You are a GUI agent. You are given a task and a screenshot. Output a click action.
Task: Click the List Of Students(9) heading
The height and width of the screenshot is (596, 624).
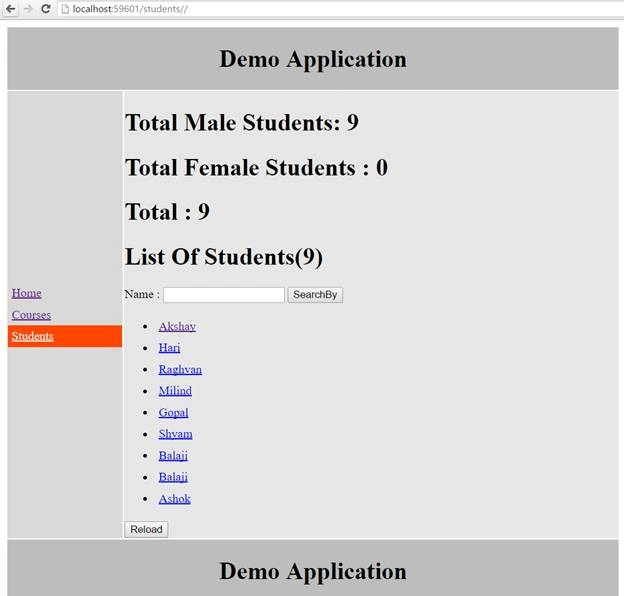pyautogui.click(x=224, y=257)
